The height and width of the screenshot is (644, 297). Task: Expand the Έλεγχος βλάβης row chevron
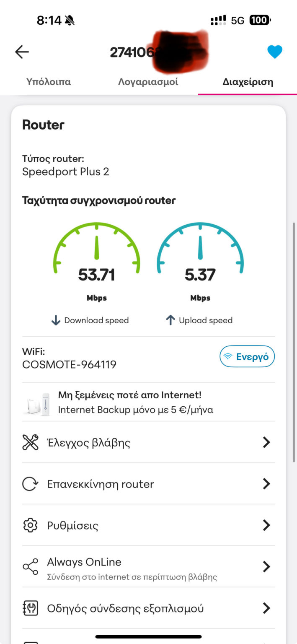[x=266, y=442]
